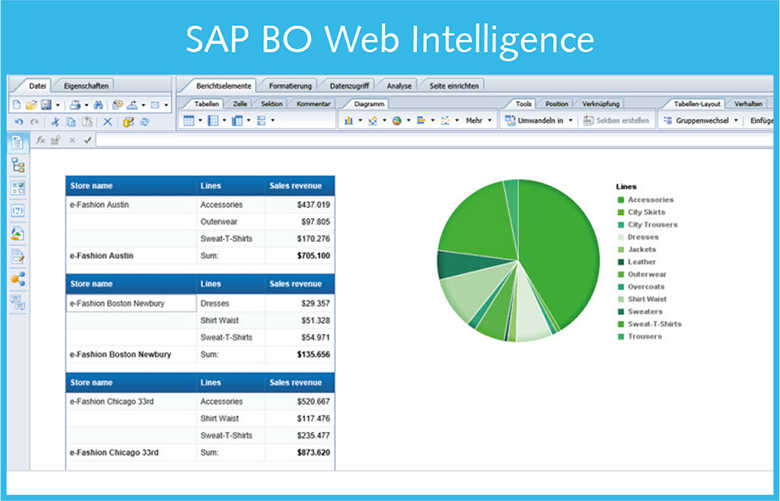Click the binoculars Find icon

tap(98, 105)
